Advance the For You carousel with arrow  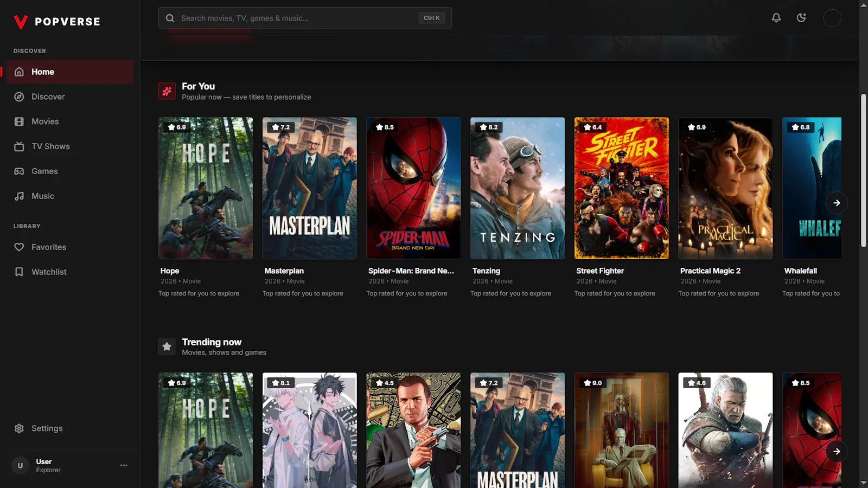coord(837,203)
